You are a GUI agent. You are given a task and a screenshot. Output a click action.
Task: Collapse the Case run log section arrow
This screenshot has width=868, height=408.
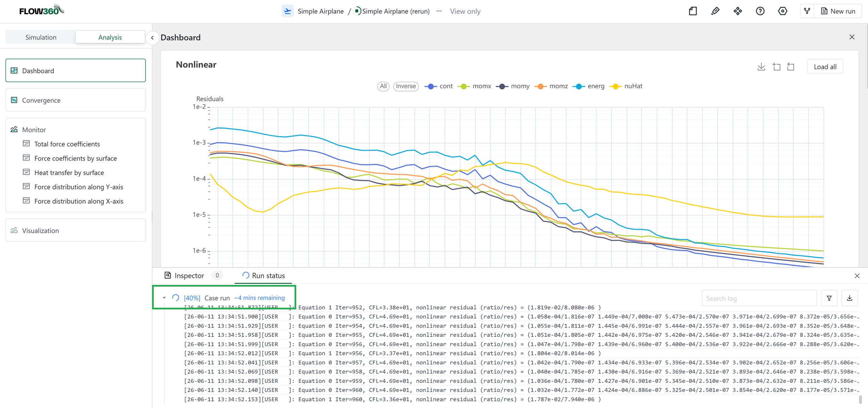[164, 298]
